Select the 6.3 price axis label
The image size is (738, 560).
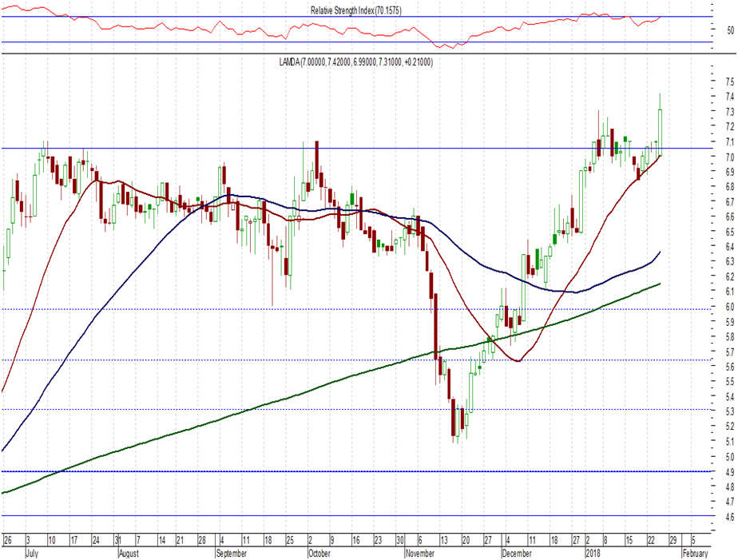(729, 261)
